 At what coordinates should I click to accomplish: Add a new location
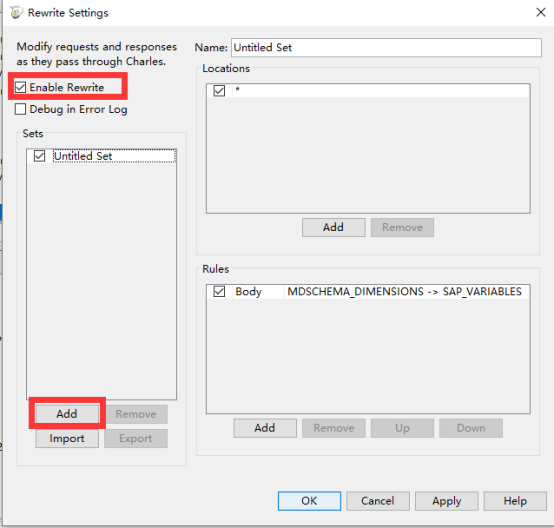[333, 227]
